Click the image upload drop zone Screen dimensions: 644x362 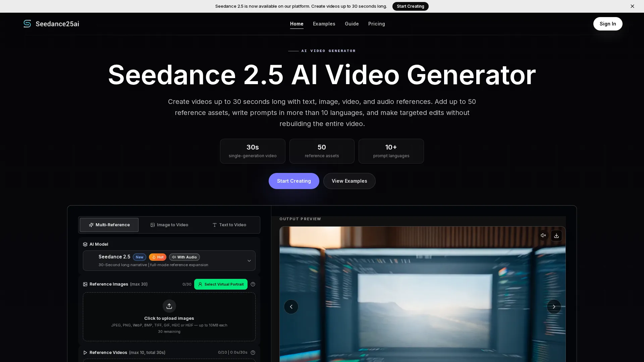click(x=169, y=317)
